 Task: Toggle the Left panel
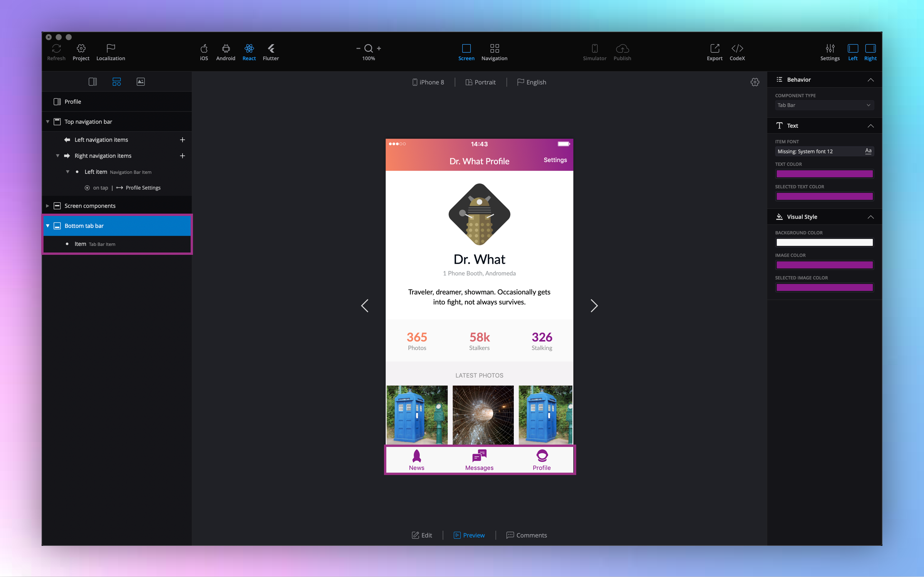click(853, 52)
